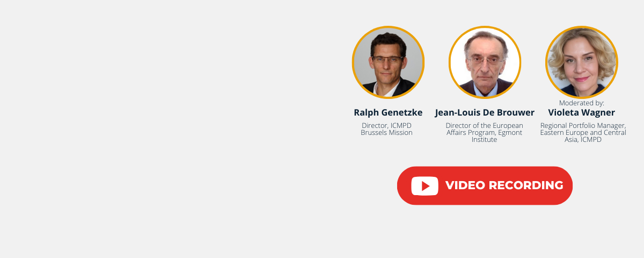Screen dimensions: 644x258
Task: Click 'Affairs Program, Egmont' text line
Action: (485, 132)
